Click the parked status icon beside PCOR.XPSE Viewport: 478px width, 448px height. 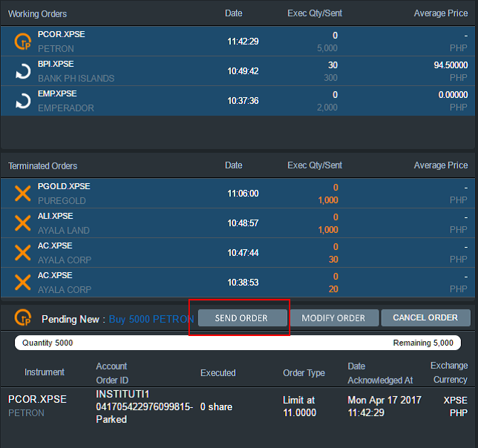coord(23,42)
